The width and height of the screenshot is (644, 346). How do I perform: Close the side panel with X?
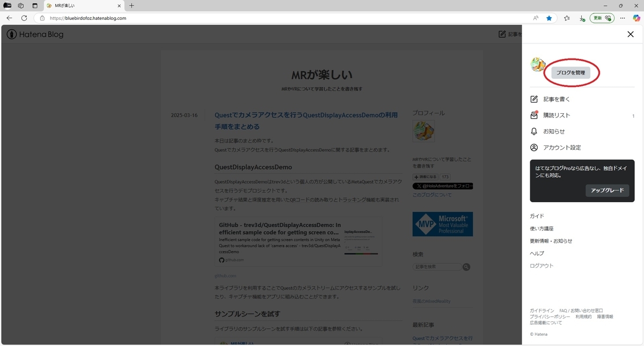(631, 34)
